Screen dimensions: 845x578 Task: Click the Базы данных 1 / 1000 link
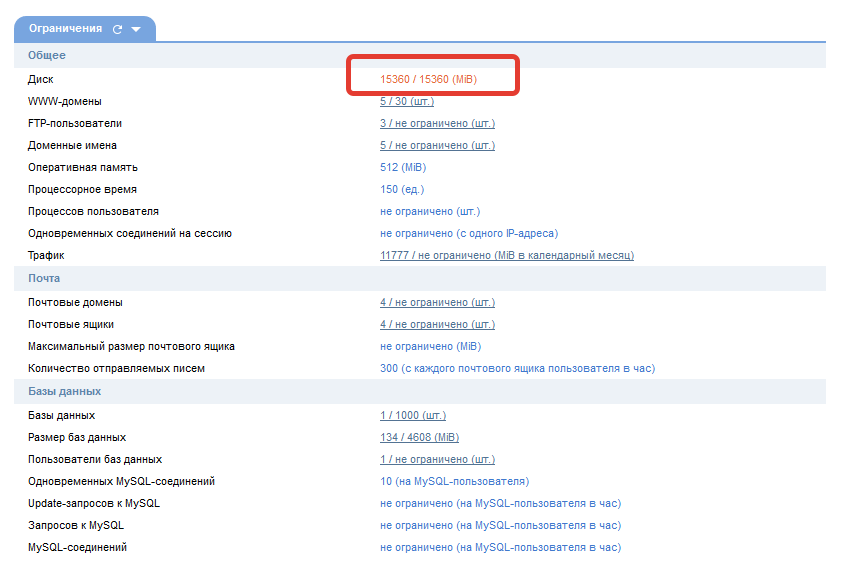point(412,416)
